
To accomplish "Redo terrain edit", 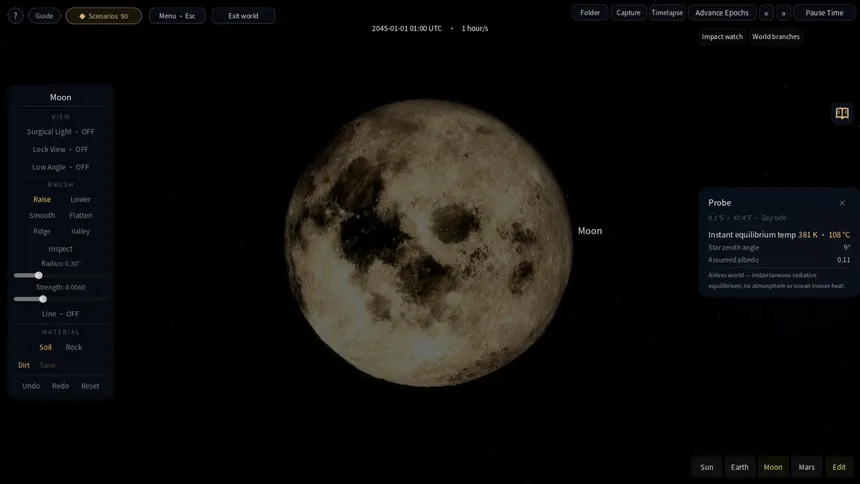I will (x=60, y=386).
